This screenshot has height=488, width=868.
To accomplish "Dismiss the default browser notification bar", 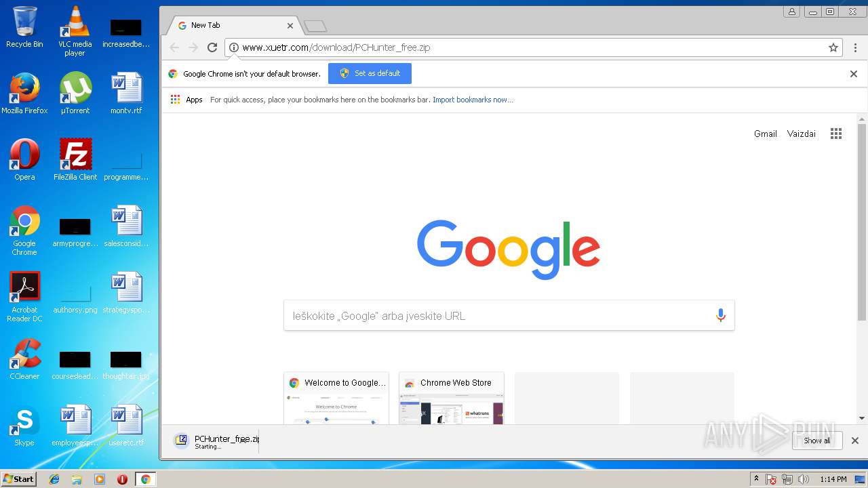I will click(x=854, y=74).
